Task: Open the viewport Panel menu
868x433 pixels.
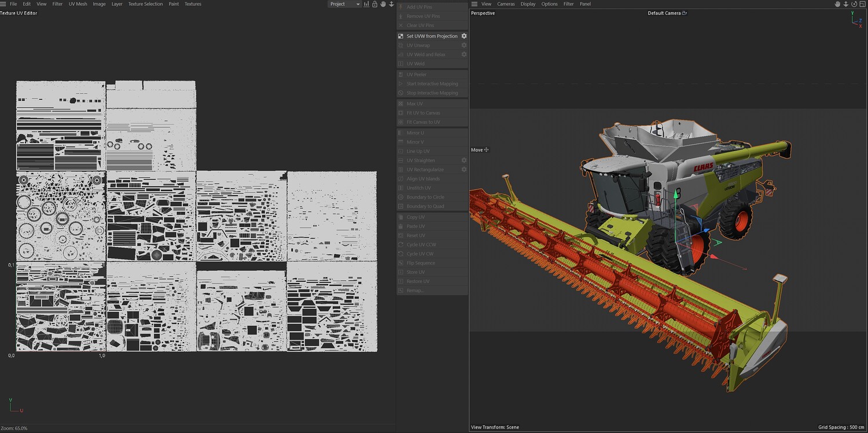Action: click(x=586, y=4)
